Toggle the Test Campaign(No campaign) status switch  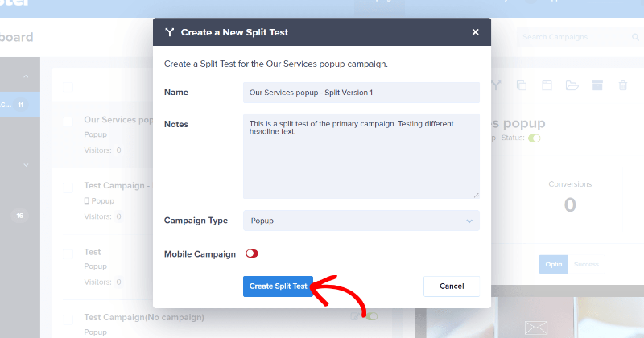tap(371, 316)
